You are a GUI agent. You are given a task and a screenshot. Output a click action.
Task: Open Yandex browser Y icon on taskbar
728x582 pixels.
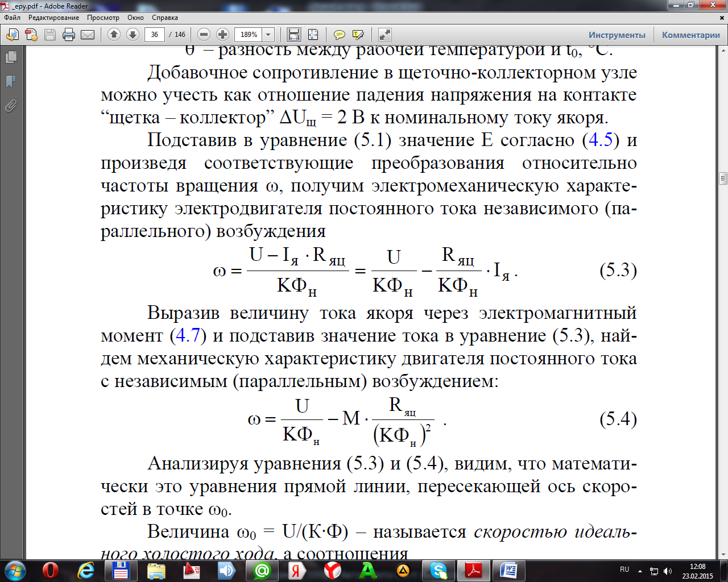point(333,570)
